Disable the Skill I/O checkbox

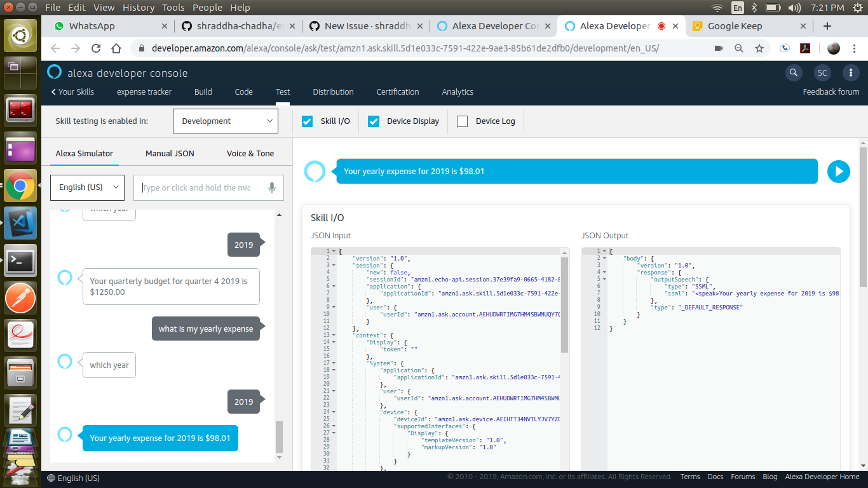[308, 121]
